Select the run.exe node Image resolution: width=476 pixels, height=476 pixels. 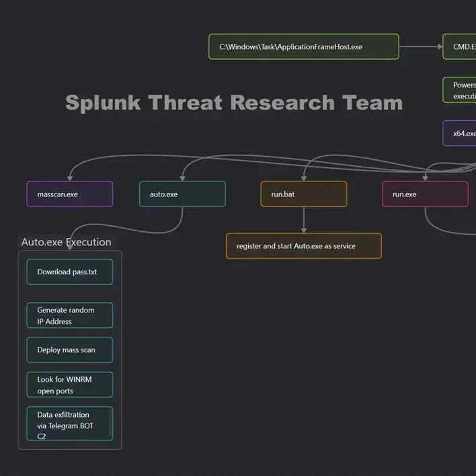pyautogui.click(x=425, y=194)
